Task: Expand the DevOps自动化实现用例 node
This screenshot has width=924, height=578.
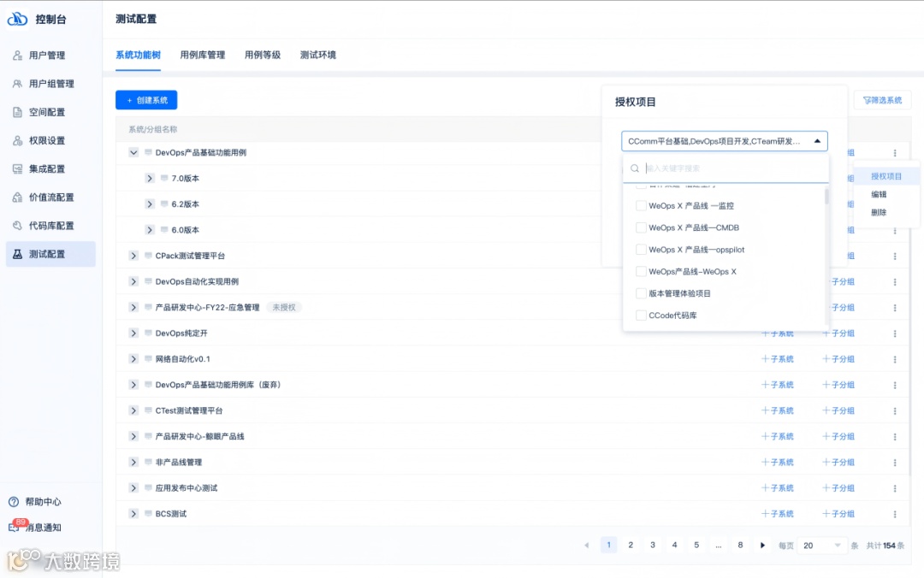Action: [x=133, y=281]
